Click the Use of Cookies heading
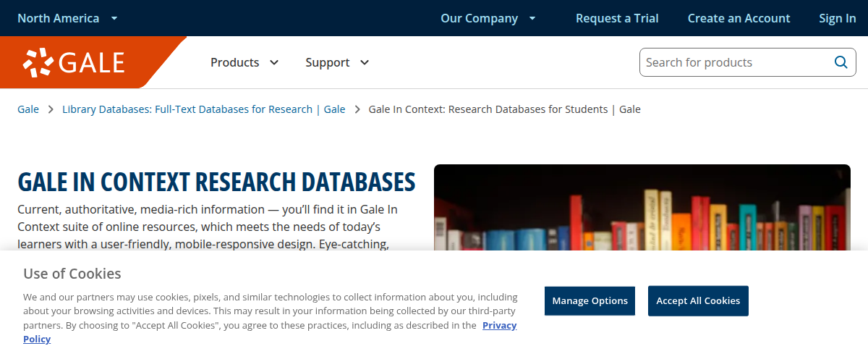868x354 pixels. pyautogui.click(x=72, y=274)
